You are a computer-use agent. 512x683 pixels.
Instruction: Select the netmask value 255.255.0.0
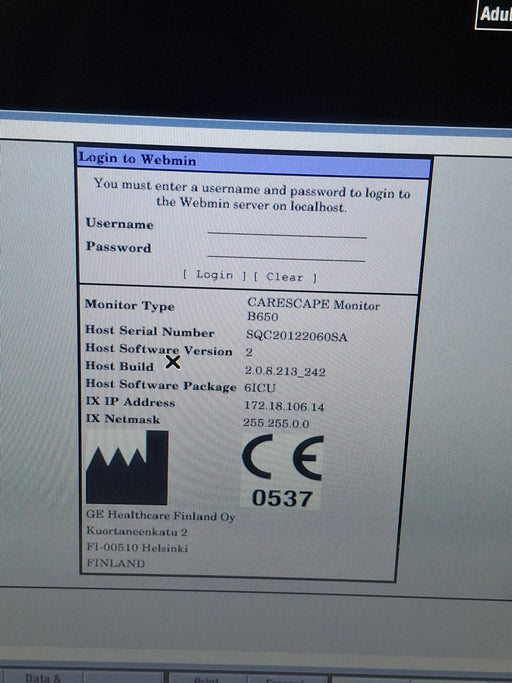[276, 423]
